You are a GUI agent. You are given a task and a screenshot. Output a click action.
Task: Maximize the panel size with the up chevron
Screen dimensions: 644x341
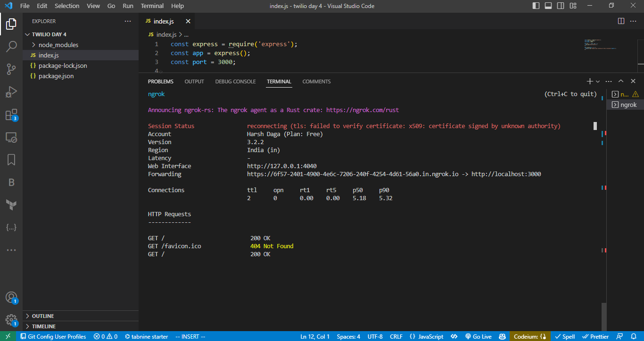point(621,81)
